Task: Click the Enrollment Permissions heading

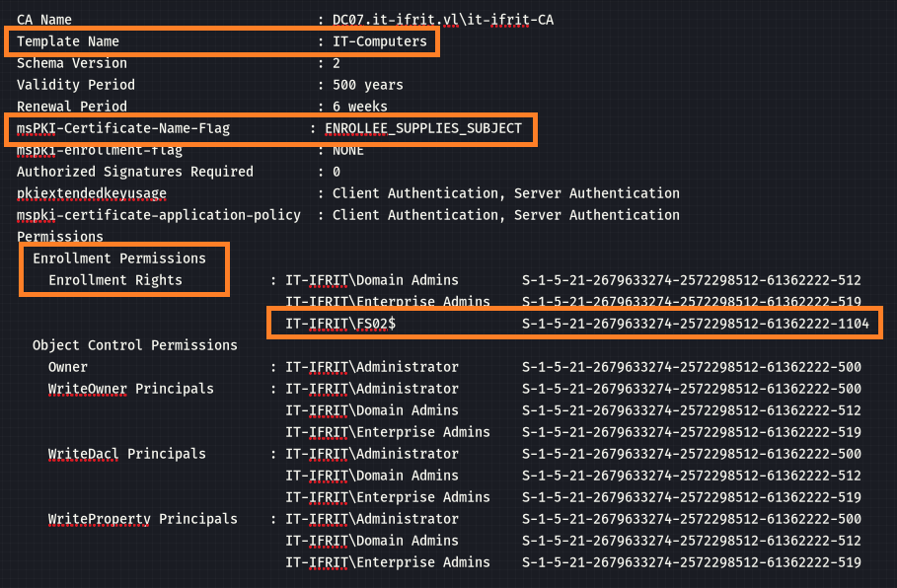Action: [119, 258]
